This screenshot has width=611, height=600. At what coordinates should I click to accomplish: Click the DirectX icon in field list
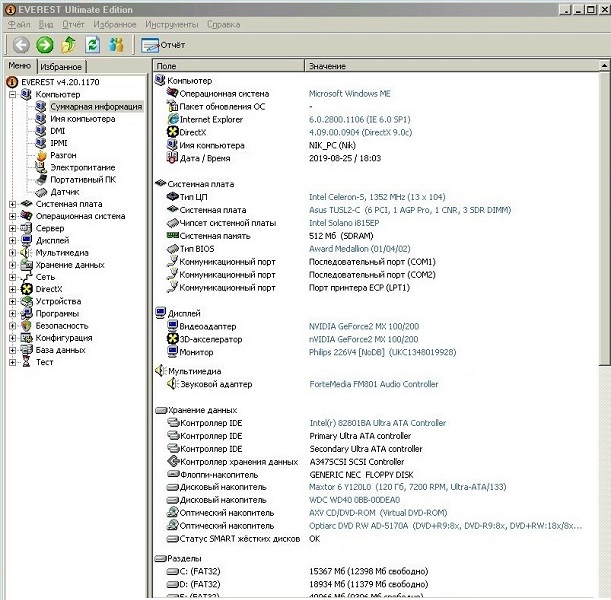point(172,132)
